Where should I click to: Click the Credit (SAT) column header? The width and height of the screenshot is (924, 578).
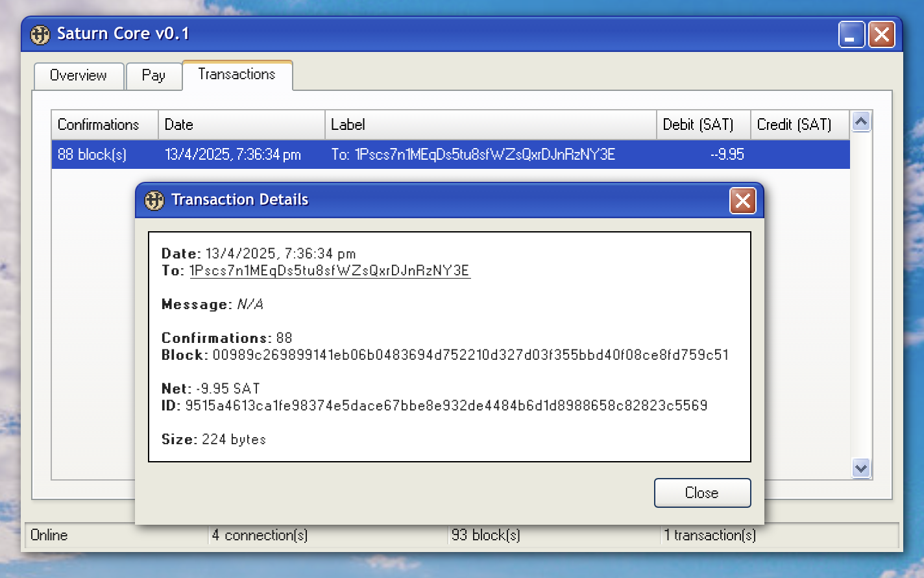coord(800,125)
